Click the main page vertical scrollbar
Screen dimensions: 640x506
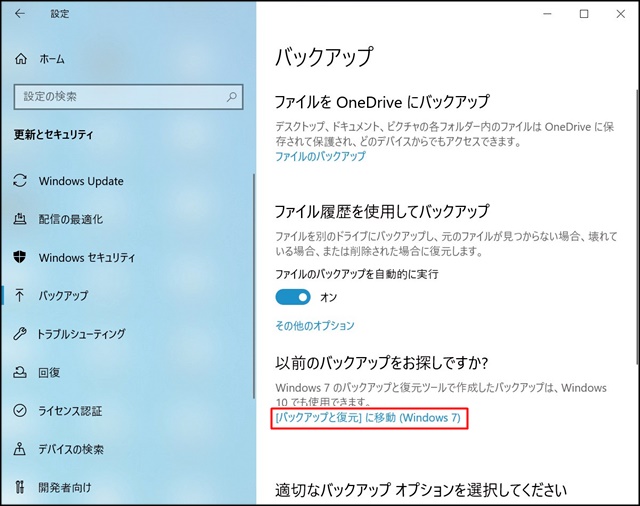pos(638,226)
